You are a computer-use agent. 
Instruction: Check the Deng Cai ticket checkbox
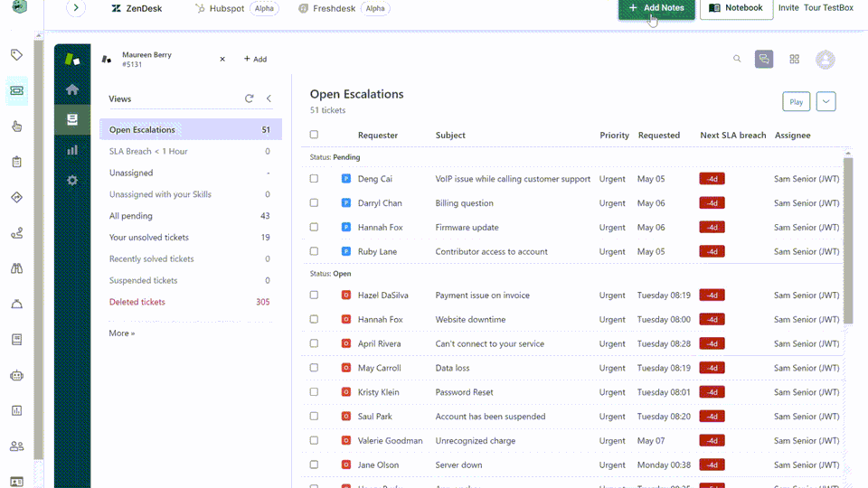(314, 179)
